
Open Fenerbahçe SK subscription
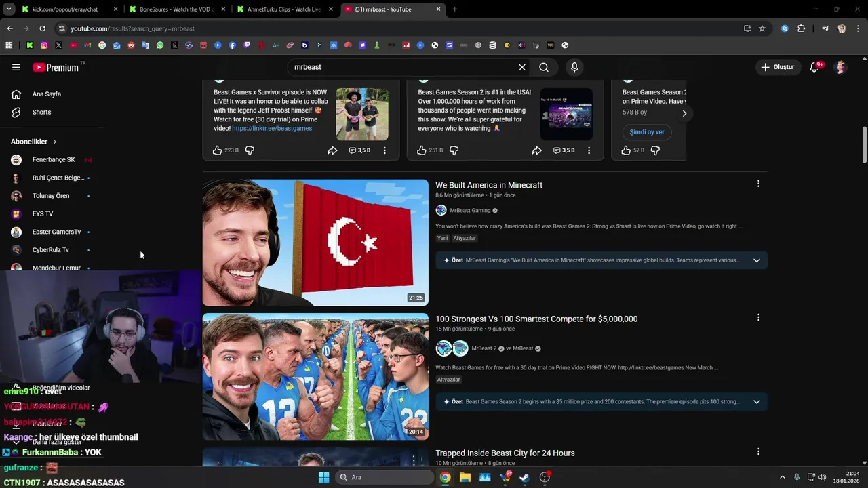pyautogui.click(x=53, y=160)
